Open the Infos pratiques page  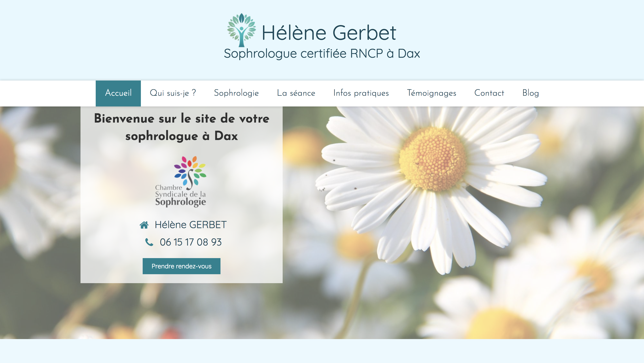[x=361, y=93]
